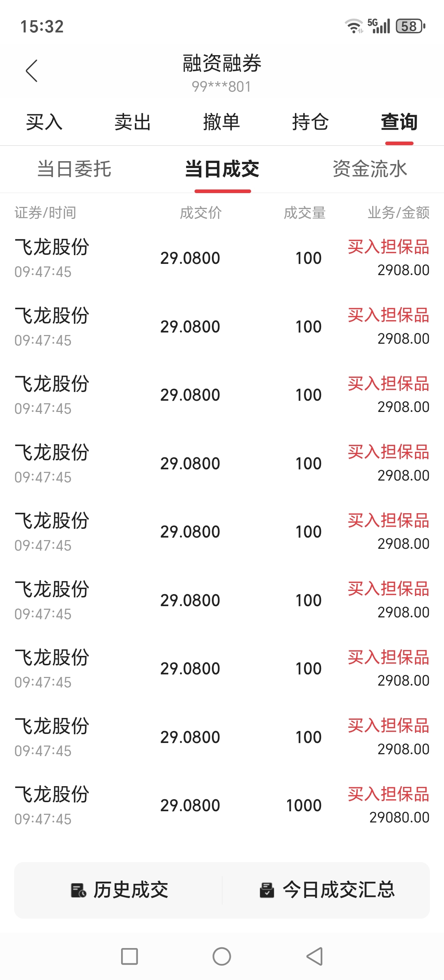Switch to the 买入 tab
This screenshot has width=444, height=980.
click(44, 122)
